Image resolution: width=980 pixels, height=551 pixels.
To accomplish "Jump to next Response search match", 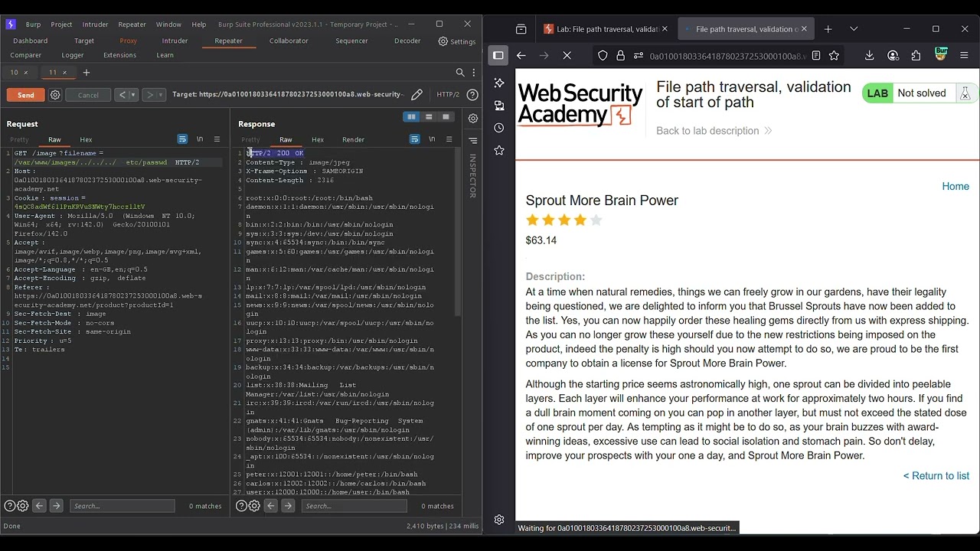I will pyautogui.click(x=288, y=506).
